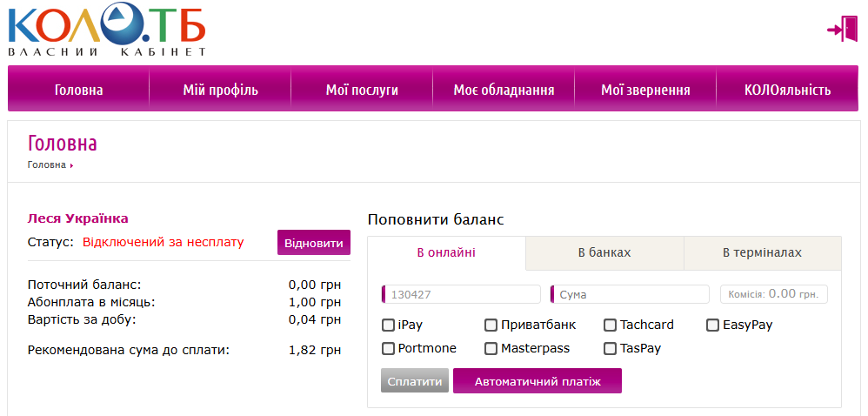
Task: Switch to the В терміналах tab
Action: (x=762, y=253)
